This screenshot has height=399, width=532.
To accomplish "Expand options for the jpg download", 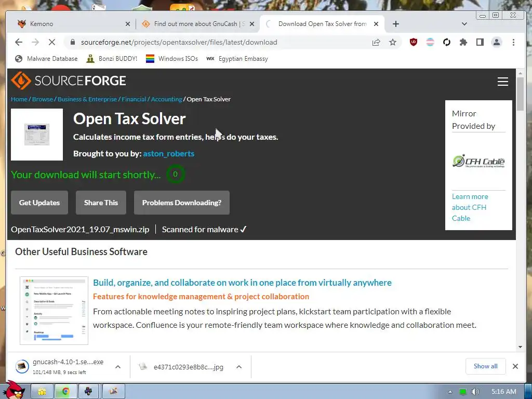I will [x=239, y=367].
